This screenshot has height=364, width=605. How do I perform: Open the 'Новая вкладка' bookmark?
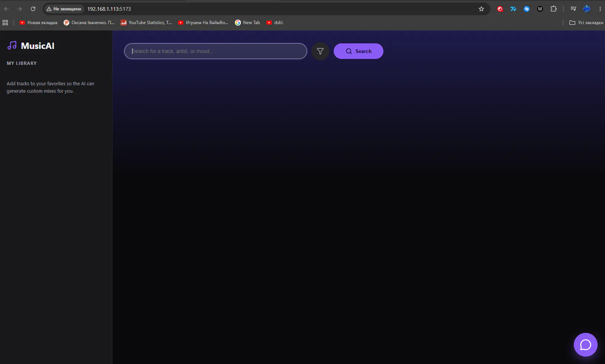(x=39, y=23)
